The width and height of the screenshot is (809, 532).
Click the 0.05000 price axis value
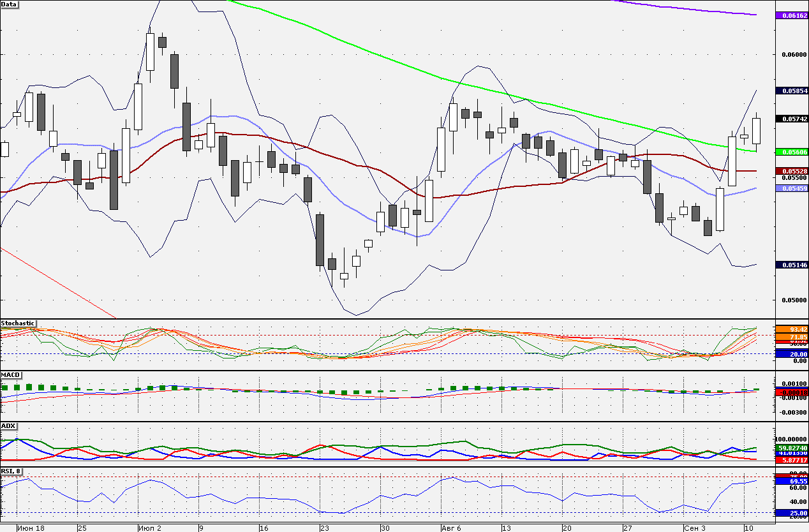(794, 300)
